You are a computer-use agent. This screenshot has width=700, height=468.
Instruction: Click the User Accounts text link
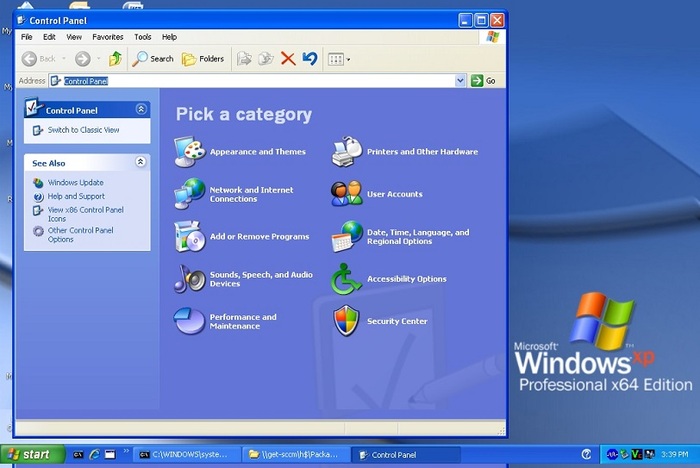tap(395, 194)
